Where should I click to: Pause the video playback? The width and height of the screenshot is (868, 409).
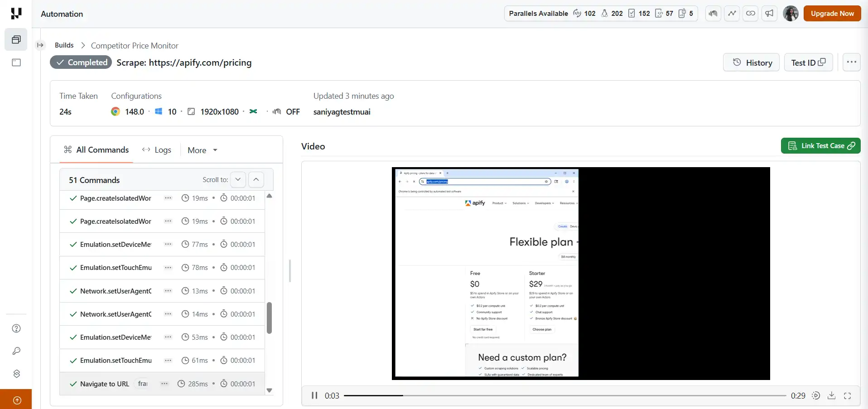[x=314, y=395]
